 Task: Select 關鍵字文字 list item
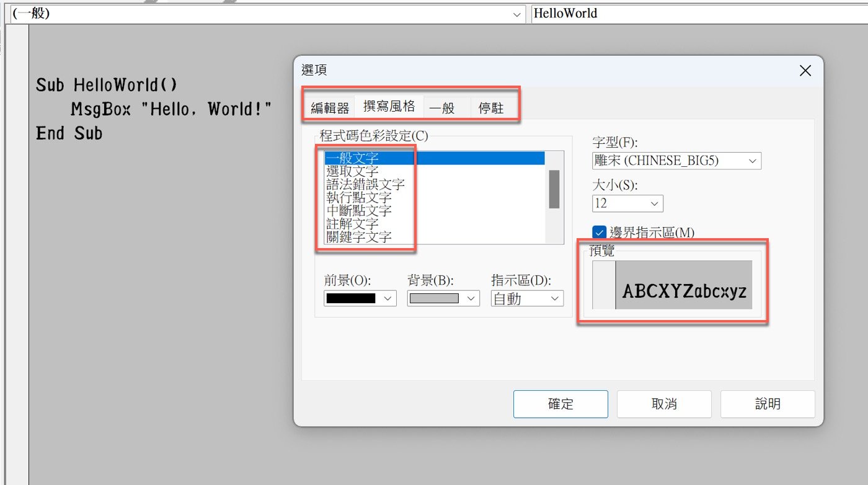click(434, 236)
